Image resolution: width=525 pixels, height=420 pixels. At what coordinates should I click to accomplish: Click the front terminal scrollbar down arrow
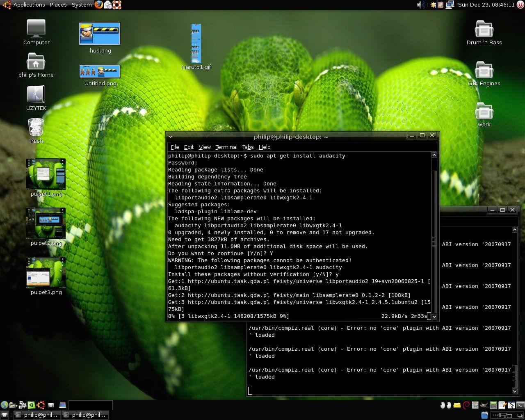(434, 317)
